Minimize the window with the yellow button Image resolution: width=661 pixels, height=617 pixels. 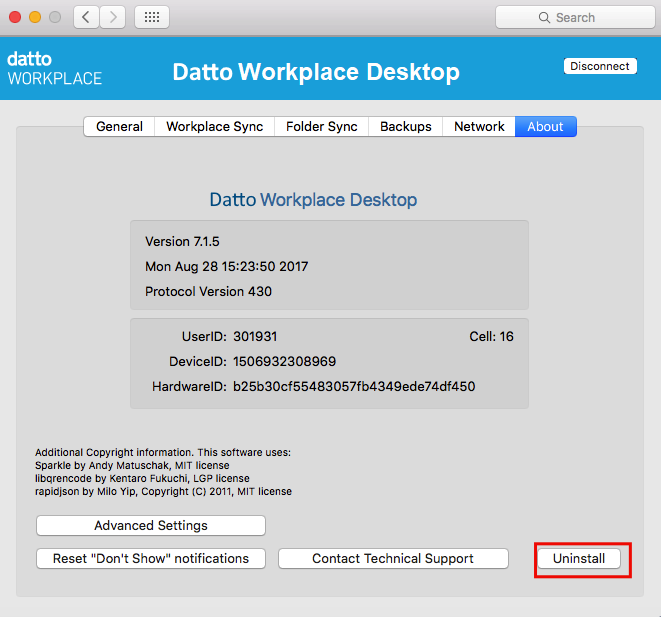(x=35, y=17)
